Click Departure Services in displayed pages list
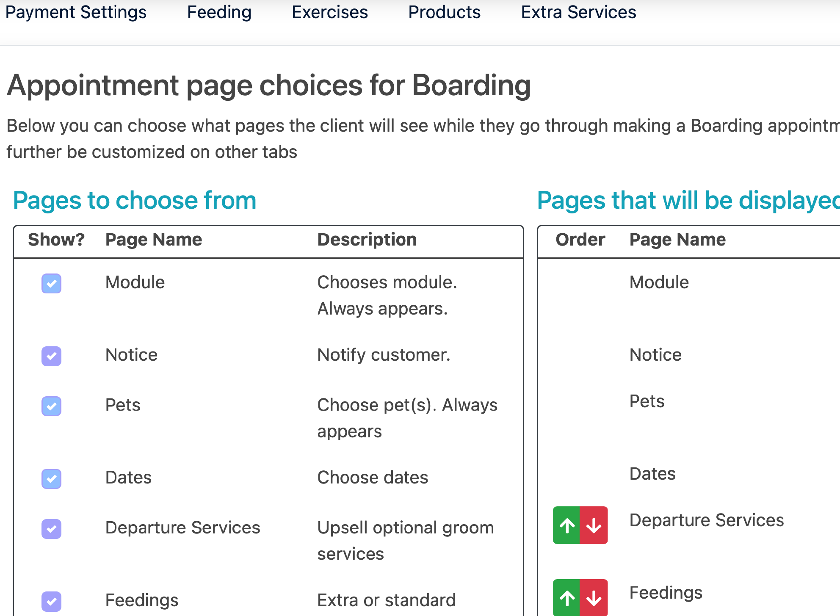Image resolution: width=840 pixels, height=616 pixels. pyautogui.click(x=707, y=520)
